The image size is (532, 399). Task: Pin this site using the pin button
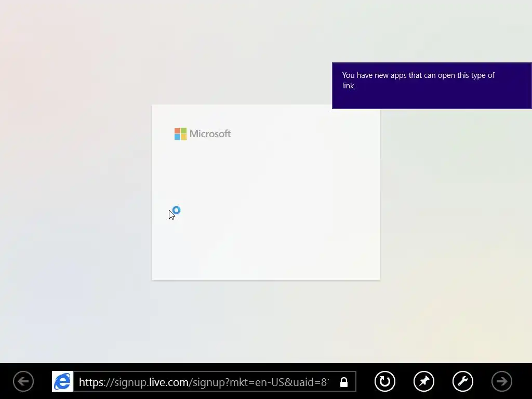(424, 381)
